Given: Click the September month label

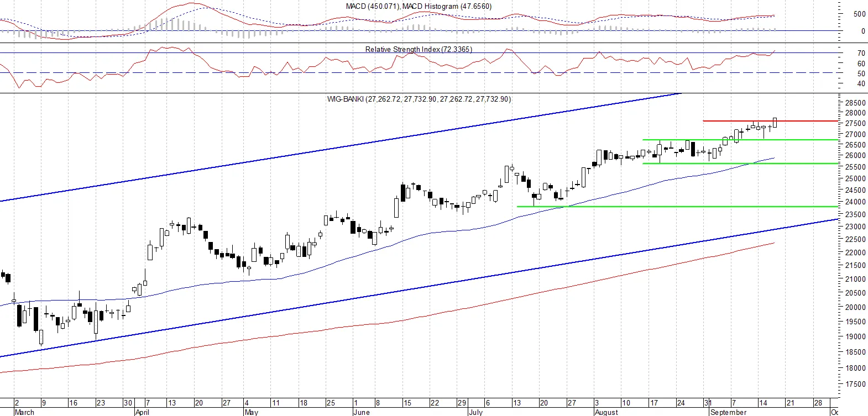Looking at the screenshot, I should [x=728, y=412].
